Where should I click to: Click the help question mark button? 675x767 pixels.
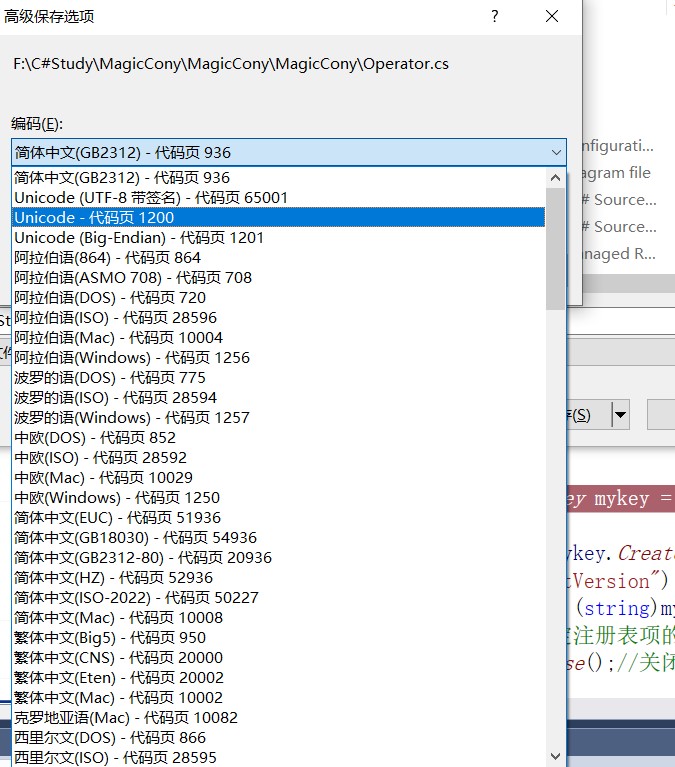[495, 16]
